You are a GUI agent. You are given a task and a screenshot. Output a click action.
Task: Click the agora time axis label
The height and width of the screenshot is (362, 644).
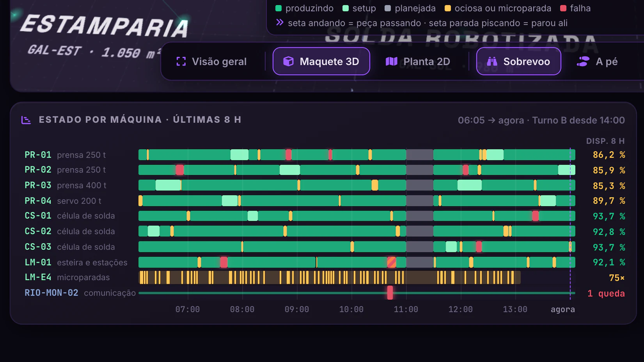tap(563, 309)
